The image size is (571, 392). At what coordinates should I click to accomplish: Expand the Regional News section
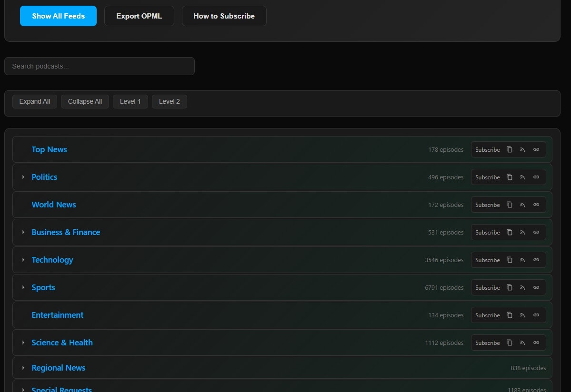pyautogui.click(x=23, y=368)
